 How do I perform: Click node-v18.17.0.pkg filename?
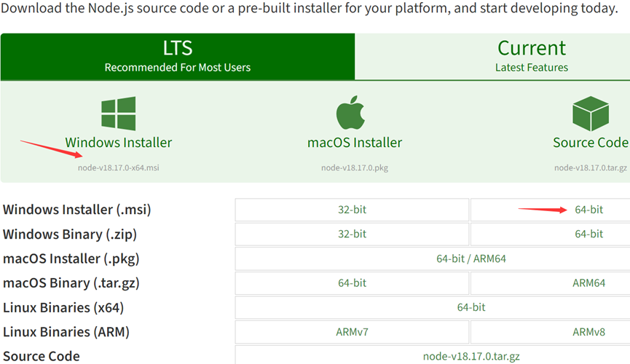(355, 167)
